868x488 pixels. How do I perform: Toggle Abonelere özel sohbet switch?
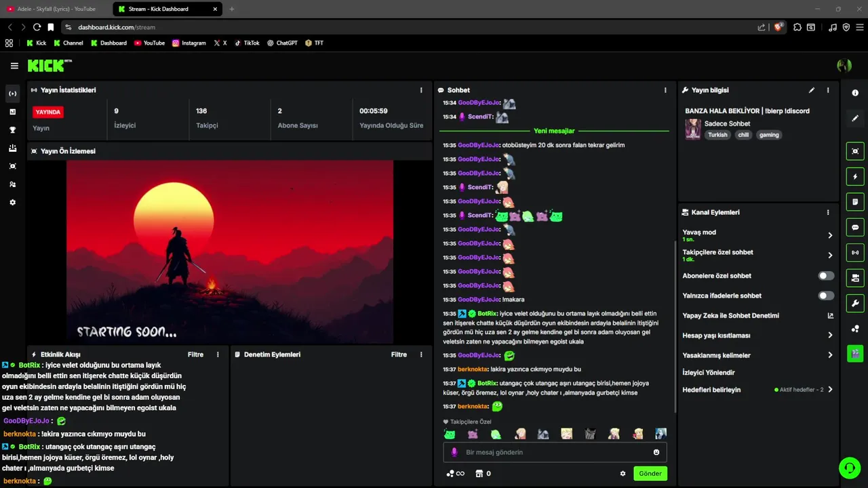coord(826,276)
